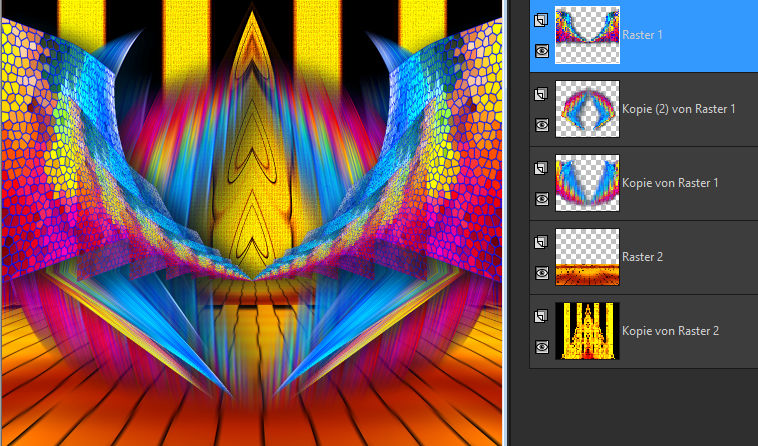Click the raster layer type icon of Raster 1
This screenshot has height=446, width=758.
point(541,20)
